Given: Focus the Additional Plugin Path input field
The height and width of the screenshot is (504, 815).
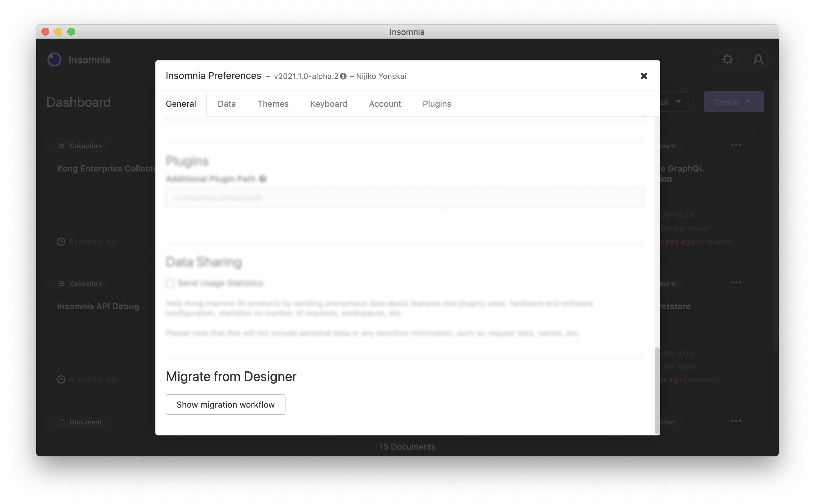Looking at the screenshot, I should [x=405, y=197].
